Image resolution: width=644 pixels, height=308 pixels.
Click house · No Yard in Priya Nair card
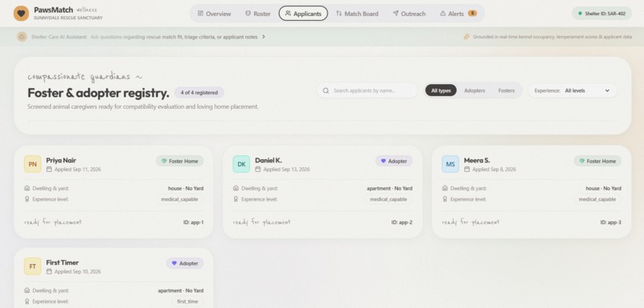point(185,188)
